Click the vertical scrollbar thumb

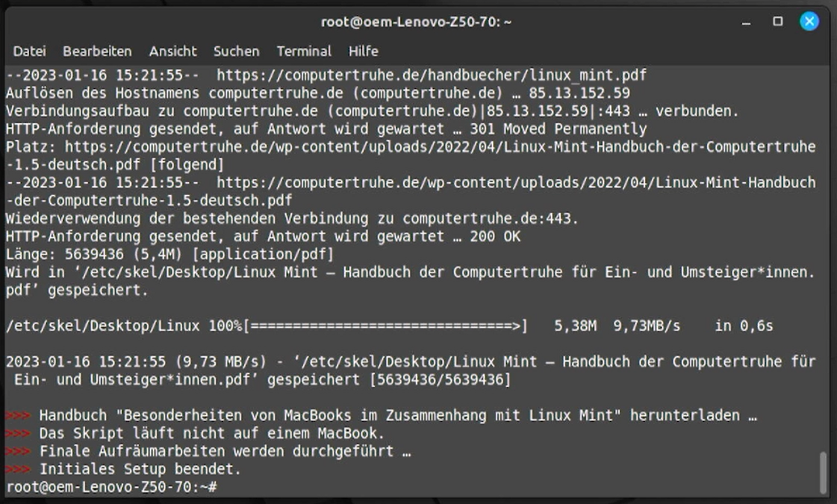point(824,473)
